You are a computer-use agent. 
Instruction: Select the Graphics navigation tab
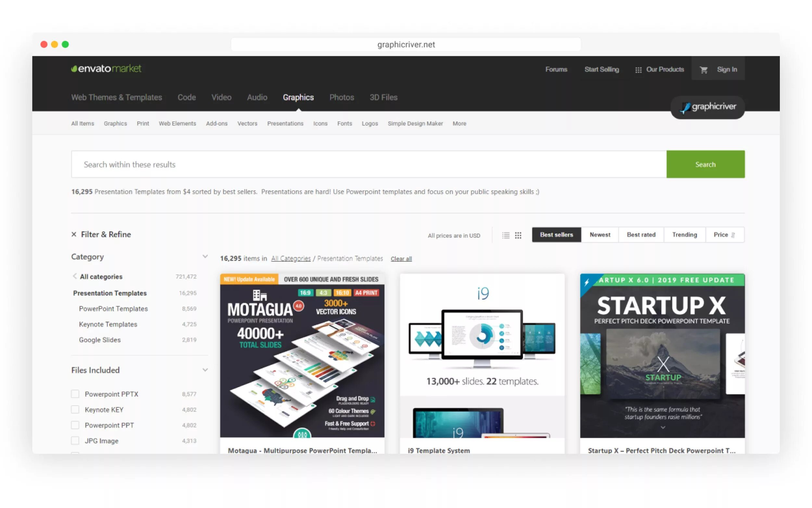[x=298, y=97]
